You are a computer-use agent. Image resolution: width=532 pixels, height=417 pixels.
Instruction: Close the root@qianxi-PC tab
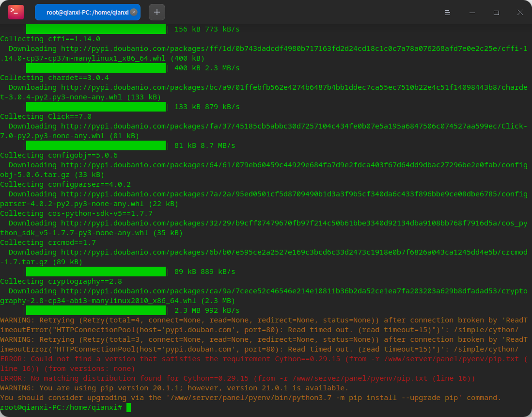coord(134,12)
